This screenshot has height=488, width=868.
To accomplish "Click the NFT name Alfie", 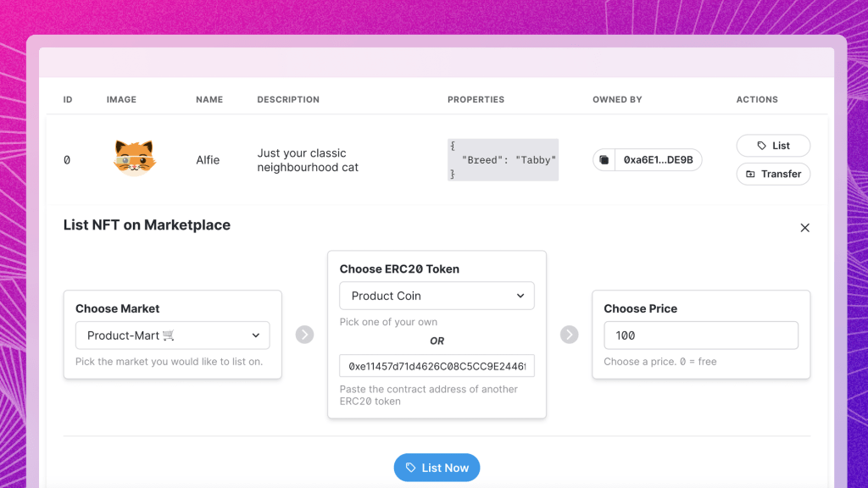I will (208, 160).
